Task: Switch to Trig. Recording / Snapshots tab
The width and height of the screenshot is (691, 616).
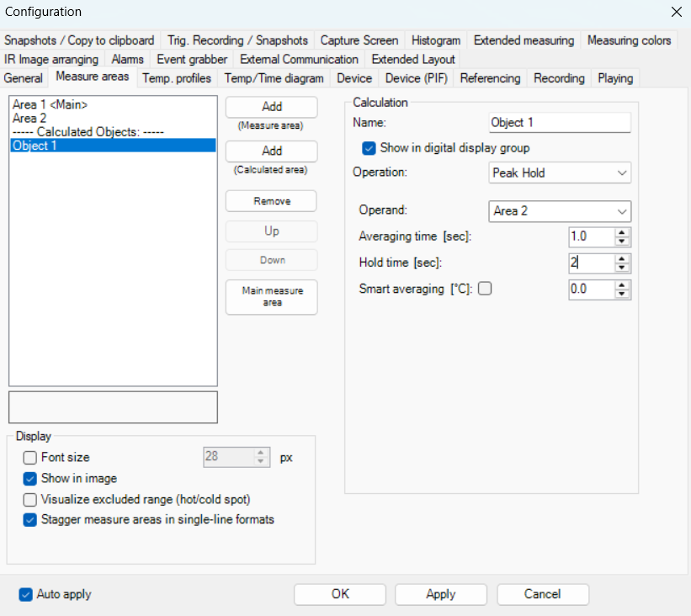Action: pos(237,40)
